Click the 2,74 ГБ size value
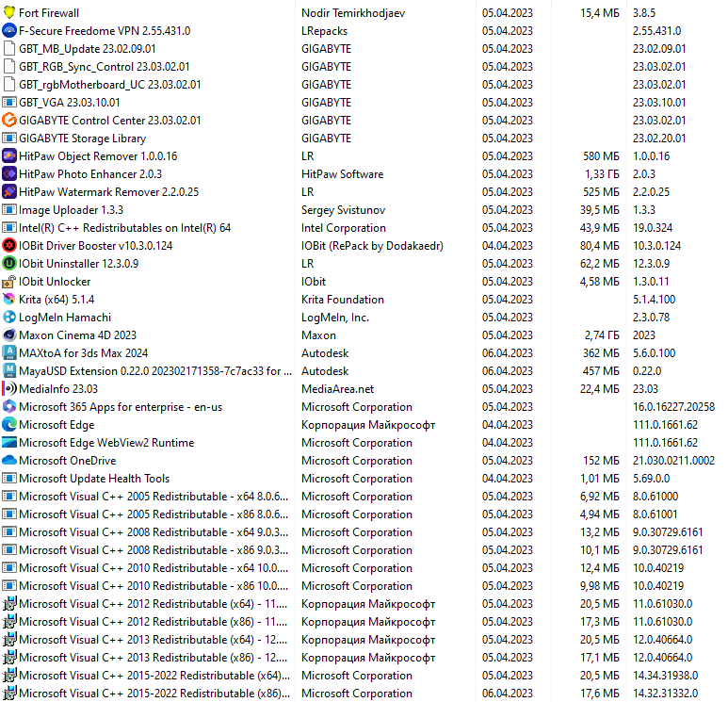728x702 pixels. click(602, 335)
